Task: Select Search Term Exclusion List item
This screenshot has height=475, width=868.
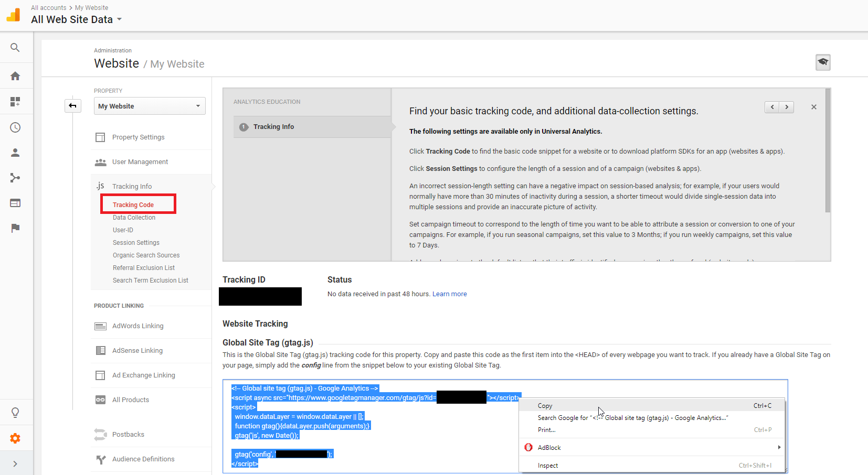Action: coord(151,280)
